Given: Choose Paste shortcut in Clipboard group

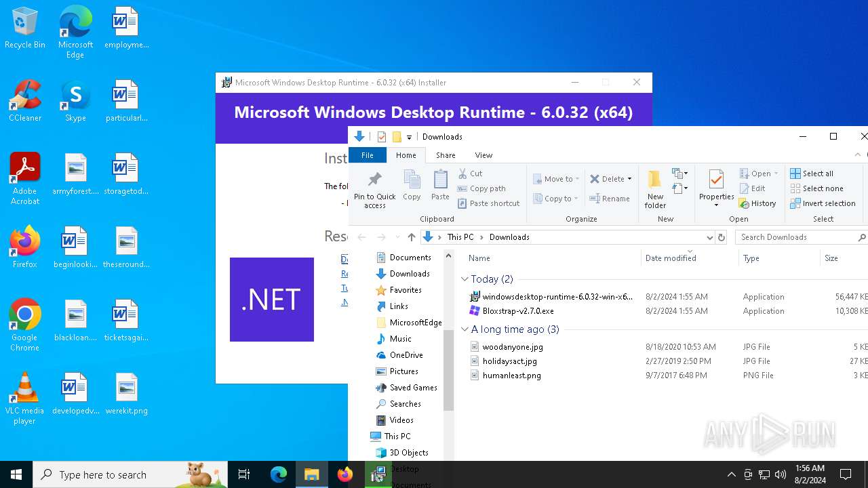Looking at the screenshot, I should (488, 203).
